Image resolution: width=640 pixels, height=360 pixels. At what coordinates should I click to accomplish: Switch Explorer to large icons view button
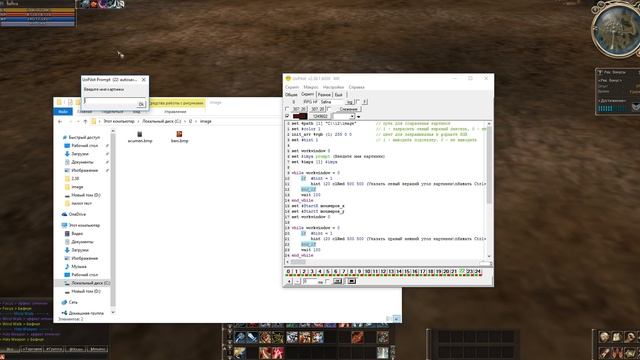point(396,319)
